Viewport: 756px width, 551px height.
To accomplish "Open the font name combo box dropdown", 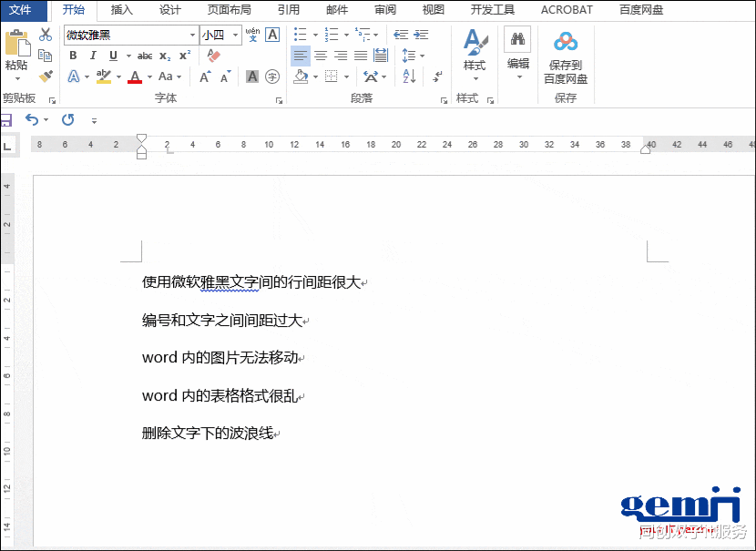I will click(x=192, y=36).
